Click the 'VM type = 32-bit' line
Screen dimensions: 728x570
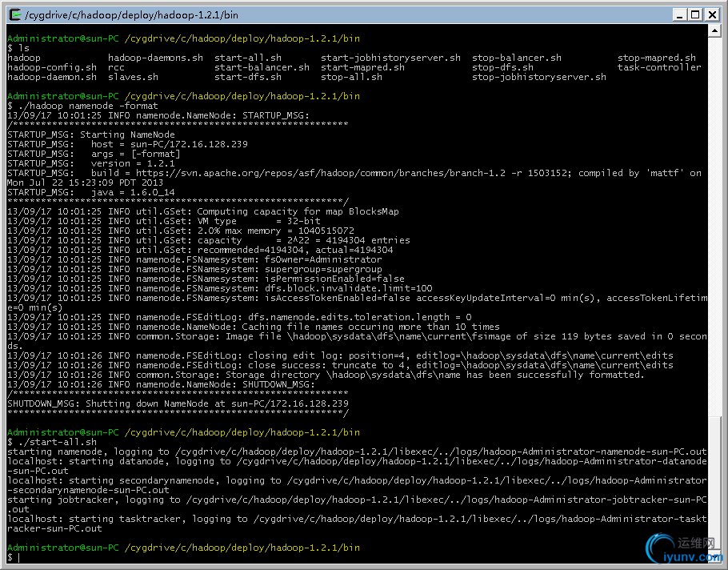(x=164, y=221)
